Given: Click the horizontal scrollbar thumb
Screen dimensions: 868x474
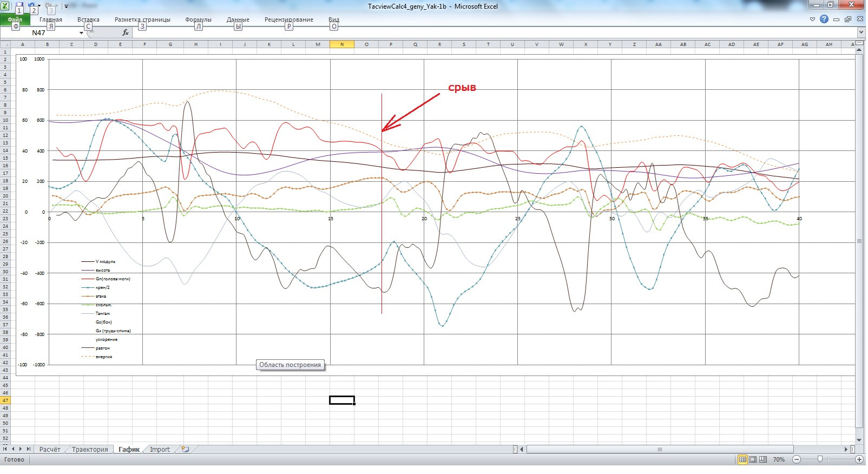Looking at the screenshot, I should (x=660, y=449).
